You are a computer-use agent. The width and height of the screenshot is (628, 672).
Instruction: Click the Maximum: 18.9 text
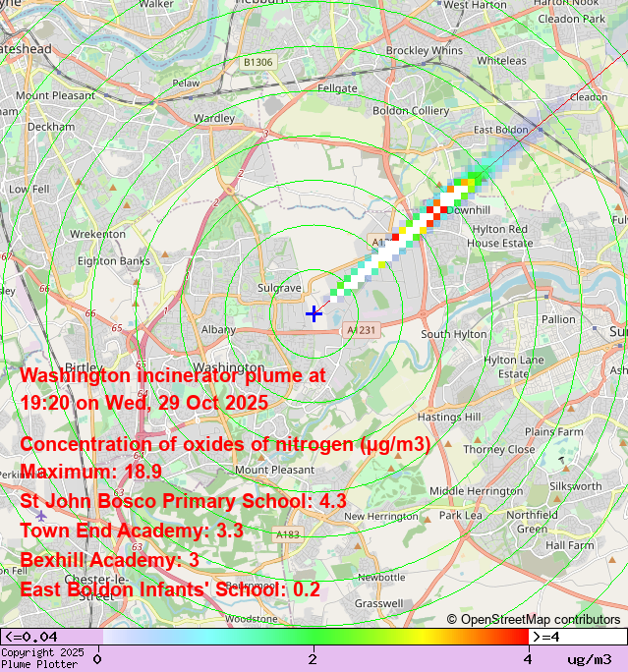click(x=90, y=472)
